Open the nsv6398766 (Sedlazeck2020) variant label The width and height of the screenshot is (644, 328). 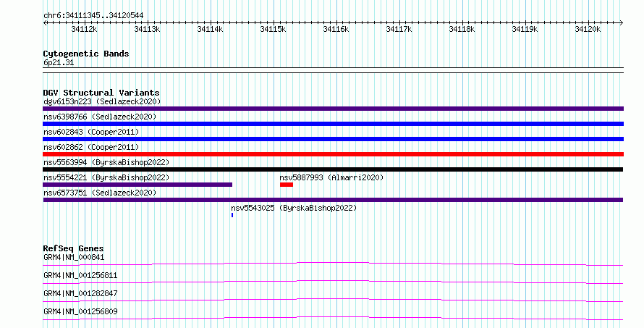[x=100, y=117]
